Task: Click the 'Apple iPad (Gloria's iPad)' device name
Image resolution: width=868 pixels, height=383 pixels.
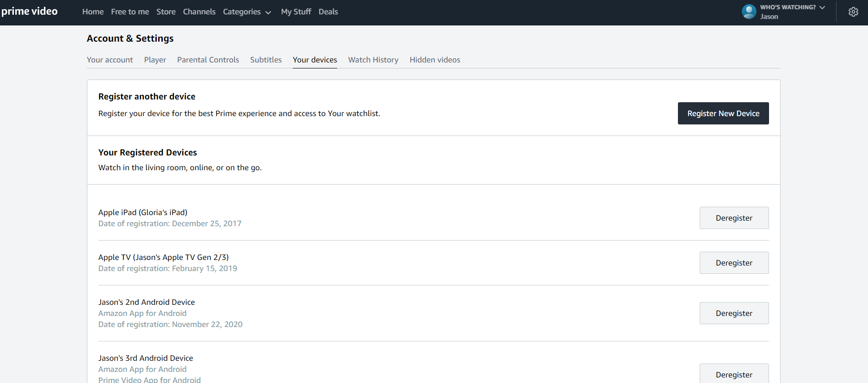Action: (143, 212)
